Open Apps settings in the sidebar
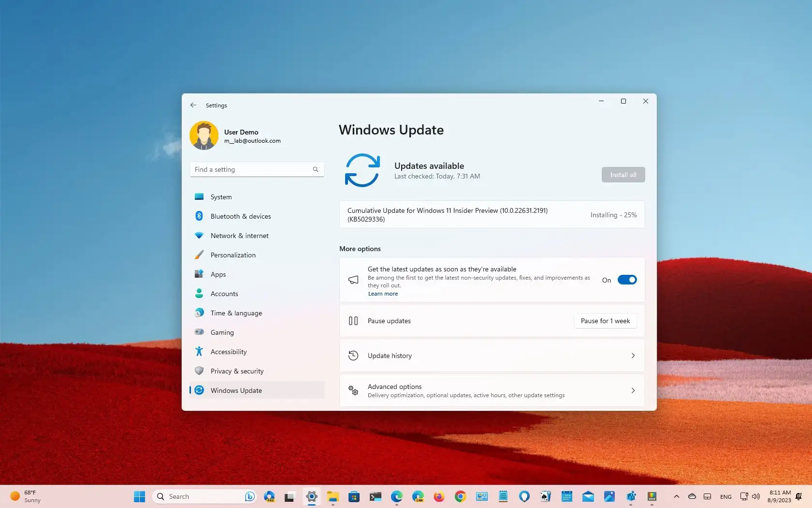 217,274
